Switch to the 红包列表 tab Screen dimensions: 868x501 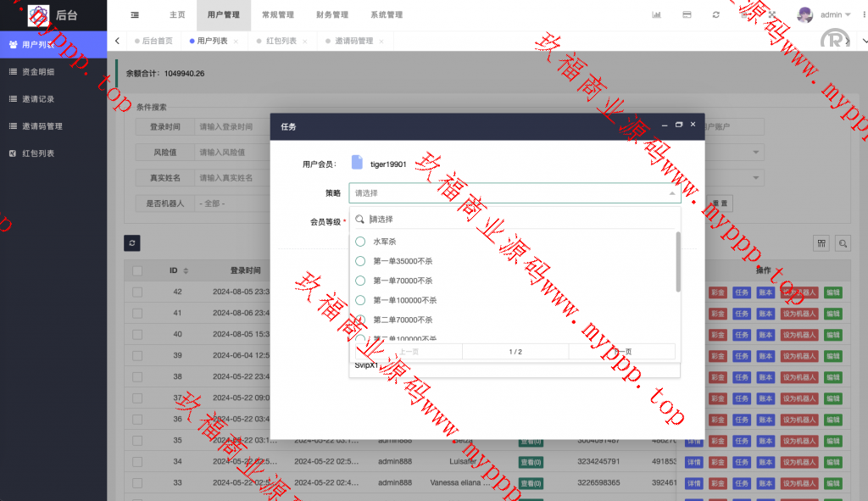coord(281,41)
